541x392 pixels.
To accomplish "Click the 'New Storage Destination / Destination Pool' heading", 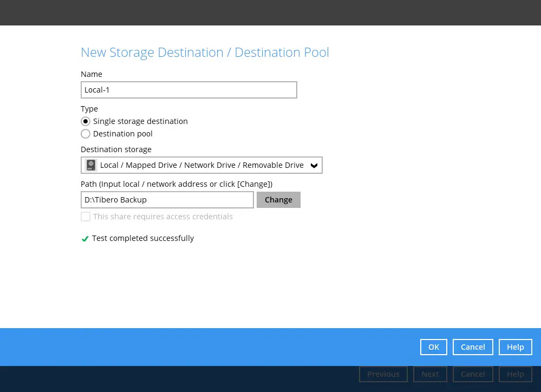I will 205,53.
